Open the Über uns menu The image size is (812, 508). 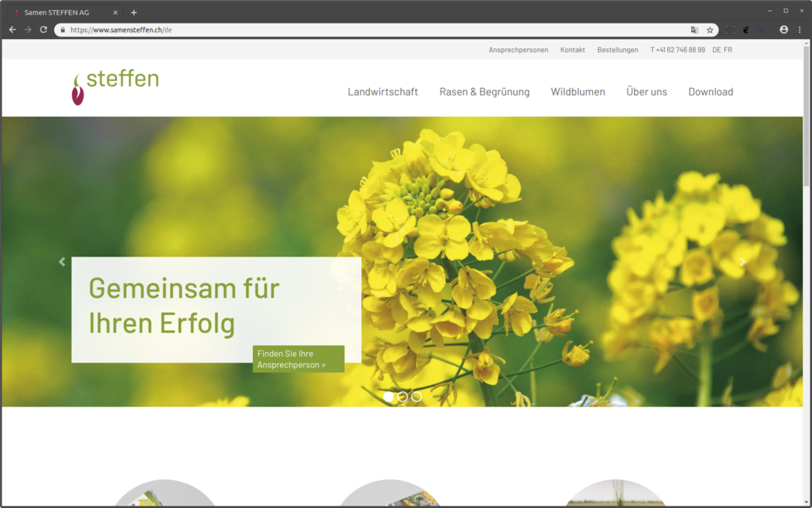point(647,91)
